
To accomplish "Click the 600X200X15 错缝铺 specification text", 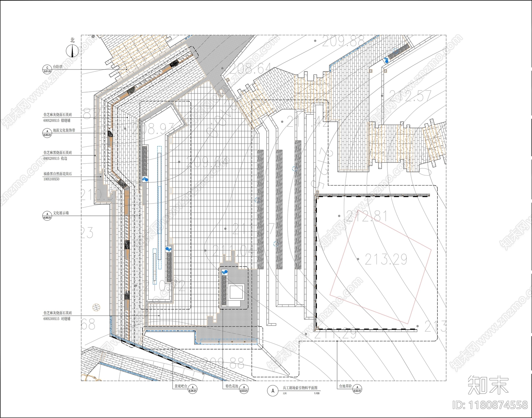I will 57,120.
